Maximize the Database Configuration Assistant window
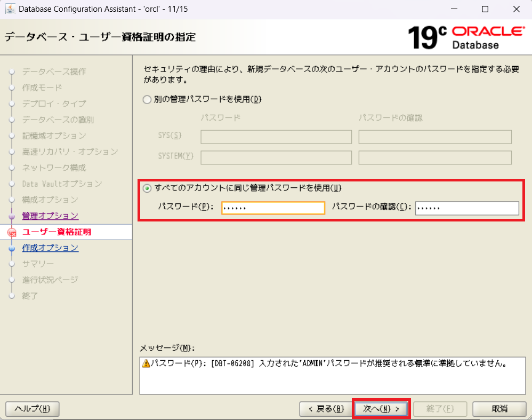 [485, 9]
